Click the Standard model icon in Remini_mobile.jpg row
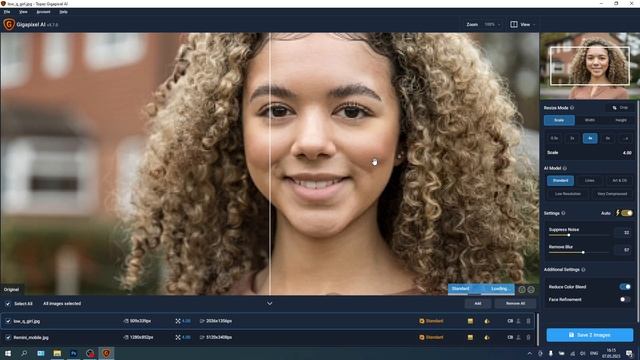The height and width of the screenshot is (360, 640). [x=422, y=338]
